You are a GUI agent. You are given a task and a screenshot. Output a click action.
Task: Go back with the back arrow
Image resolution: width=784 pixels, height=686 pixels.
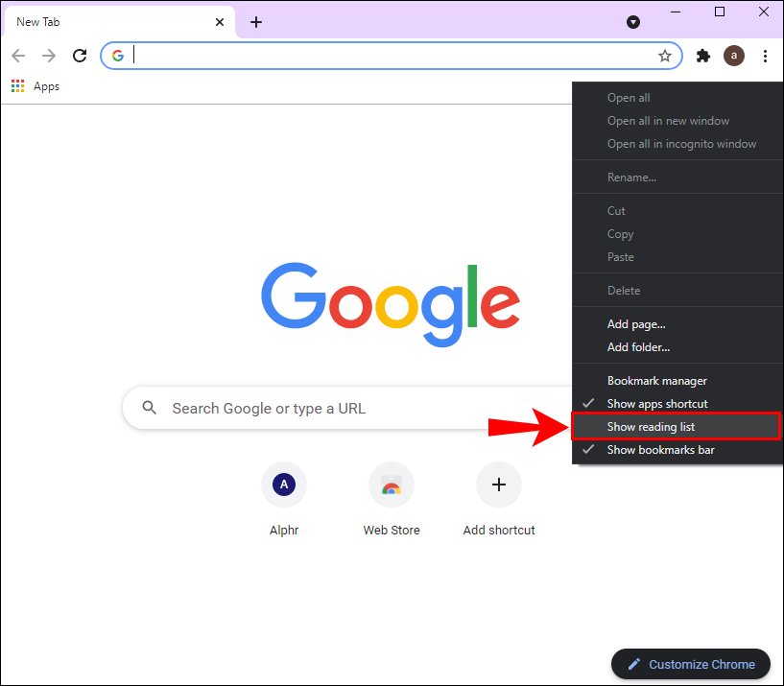coord(18,56)
